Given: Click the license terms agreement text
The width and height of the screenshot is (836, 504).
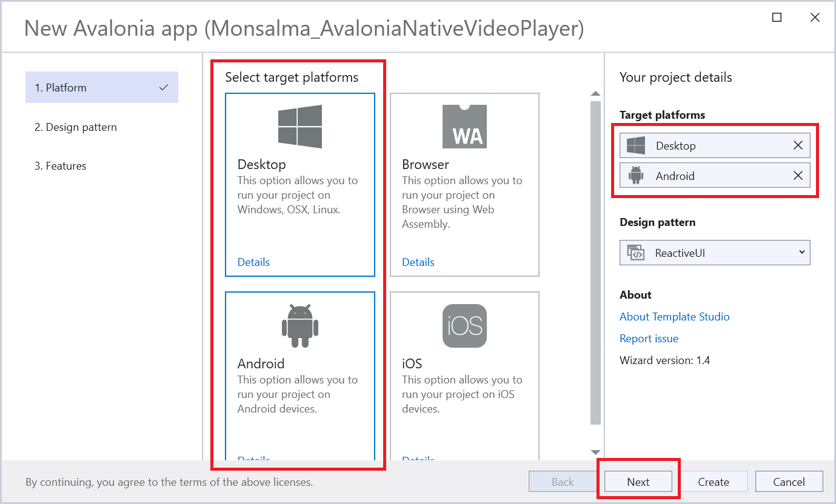Looking at the screenshot, I should coord(169,482).
